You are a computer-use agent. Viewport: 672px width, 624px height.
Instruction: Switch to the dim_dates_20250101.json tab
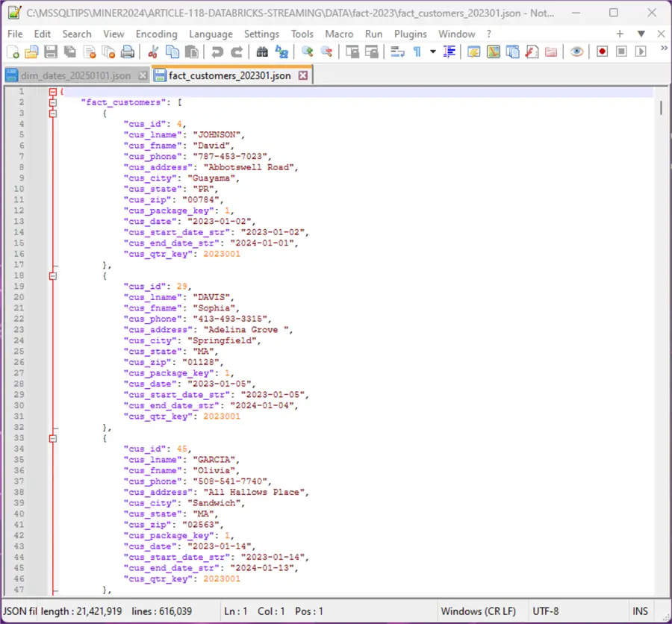[x=76, y=76]
